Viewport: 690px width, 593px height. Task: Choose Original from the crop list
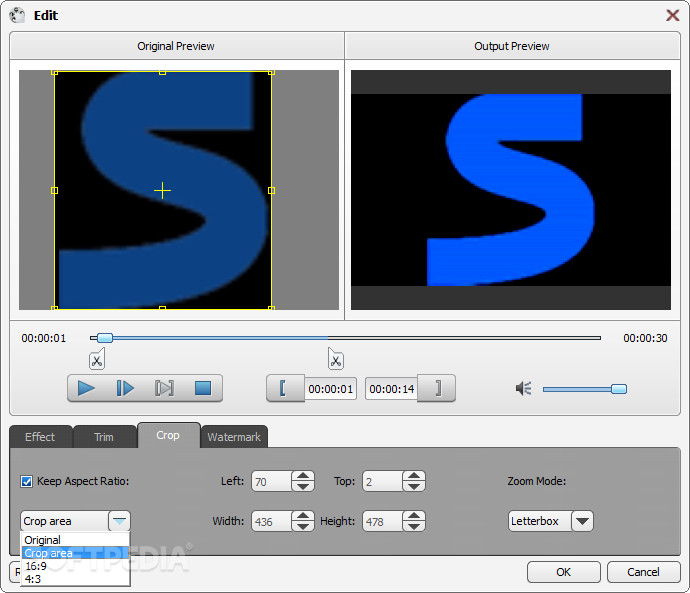[x=75, y=540]
